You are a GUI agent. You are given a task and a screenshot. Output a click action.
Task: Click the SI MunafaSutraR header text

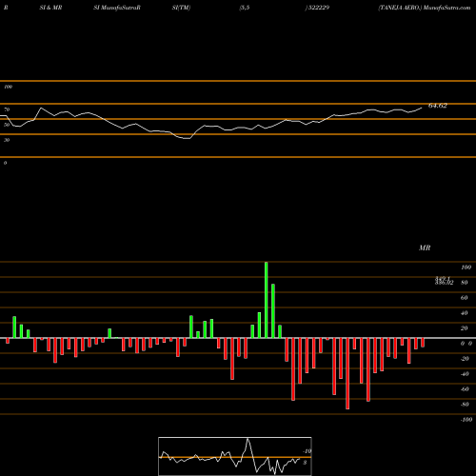pyautogui.click(x=117, y=8)
